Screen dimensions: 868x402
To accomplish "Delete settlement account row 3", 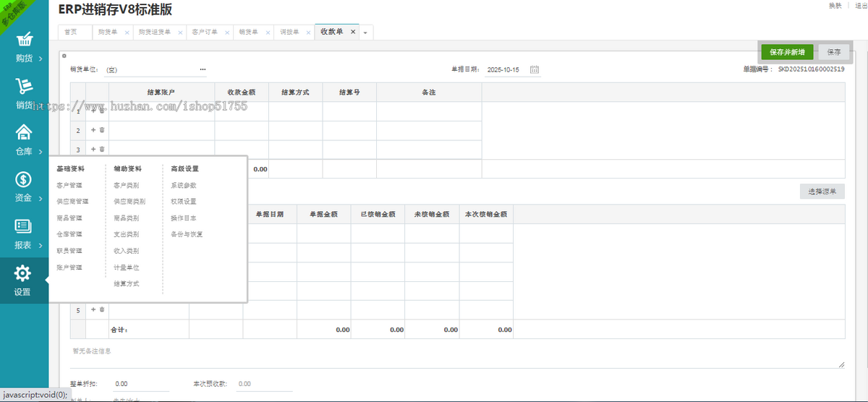I will coord(102,149).
